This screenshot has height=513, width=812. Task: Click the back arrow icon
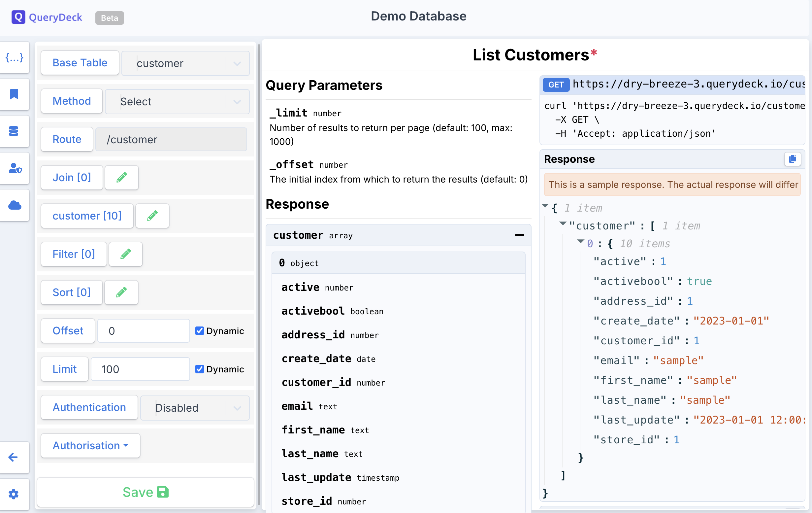coord(14,457)
